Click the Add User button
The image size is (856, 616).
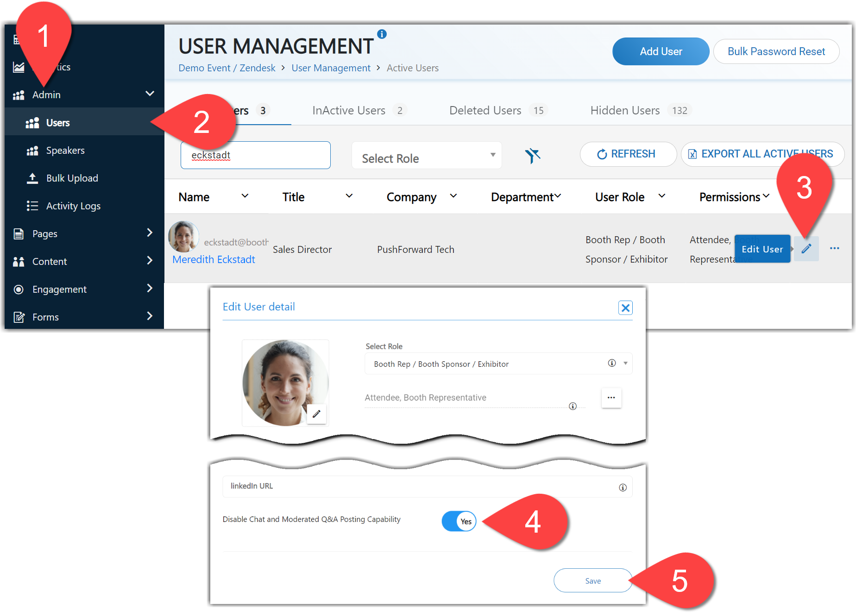click(x=661, y=51)
